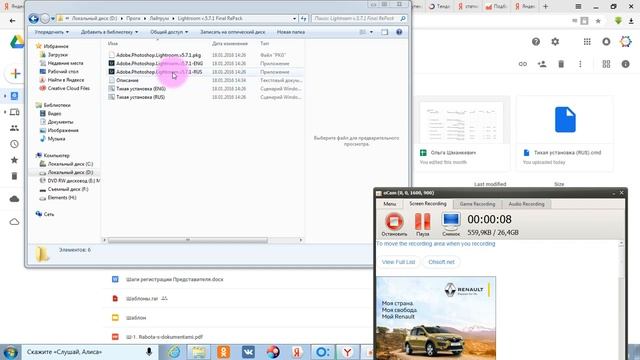This screenshot has height=360, width=640.
Task: Open Сеть in the navigation pane
Action: pyautogui.click(x=49, y=214)
